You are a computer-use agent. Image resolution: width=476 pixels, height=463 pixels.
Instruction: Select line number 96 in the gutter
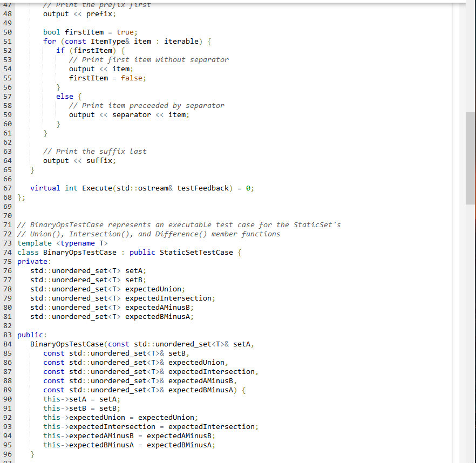click(8, 454)
